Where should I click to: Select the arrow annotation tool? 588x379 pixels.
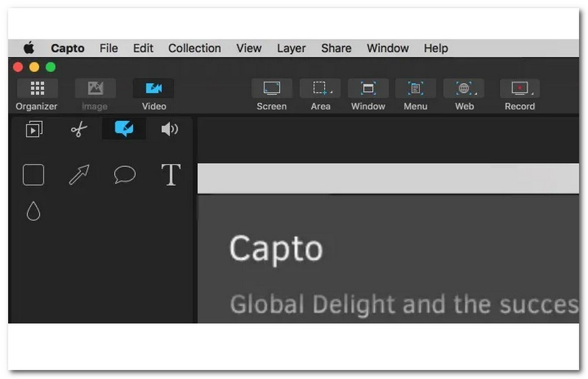point(79,175)
